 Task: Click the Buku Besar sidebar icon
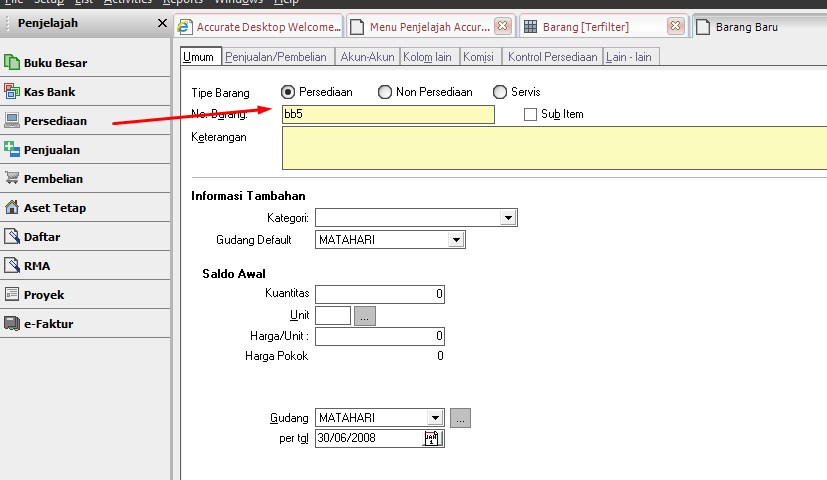coord(13,63)
